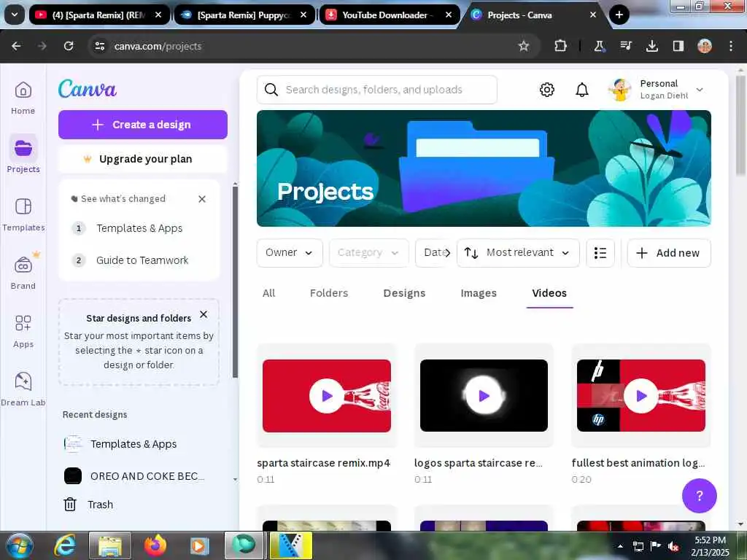This screenshot has width=747, height=560.
Task: Go back to previous page
Action: point(16,46)
